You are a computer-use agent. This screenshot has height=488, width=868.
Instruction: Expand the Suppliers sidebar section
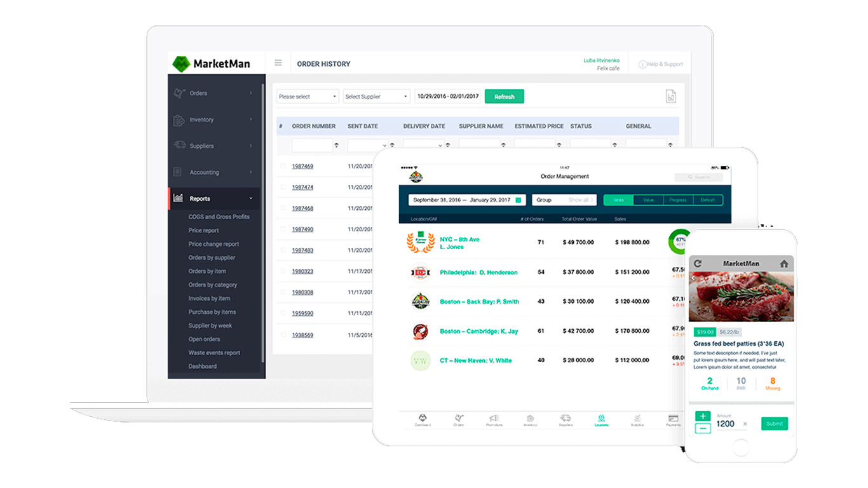(x=250, y=146)
